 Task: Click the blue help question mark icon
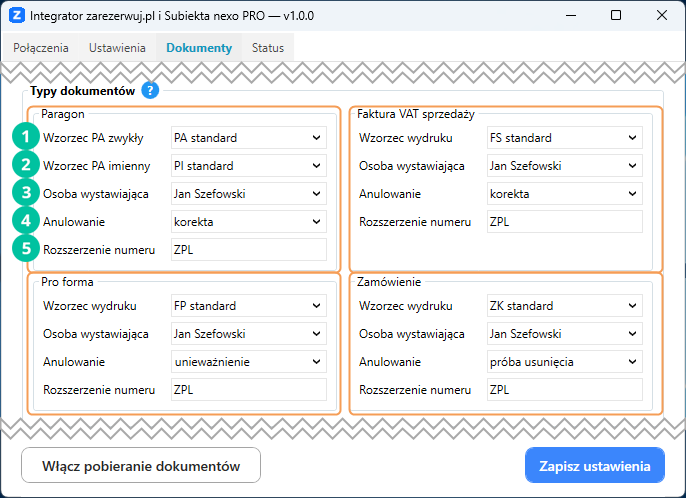[150, 91]
